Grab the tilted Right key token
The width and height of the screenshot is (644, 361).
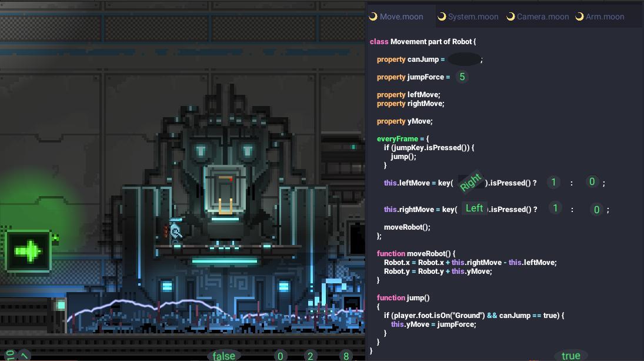[x=471, y=182]
